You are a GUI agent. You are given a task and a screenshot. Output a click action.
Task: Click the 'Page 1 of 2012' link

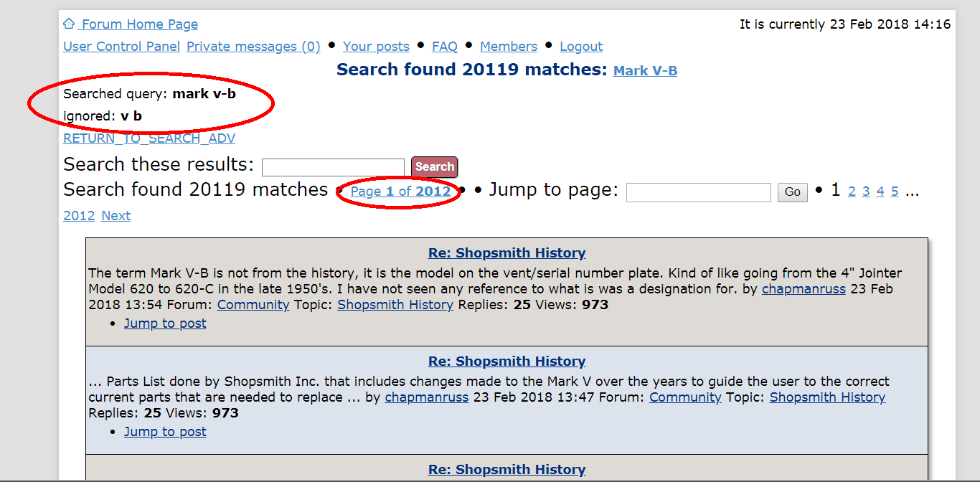click(400, 192)
